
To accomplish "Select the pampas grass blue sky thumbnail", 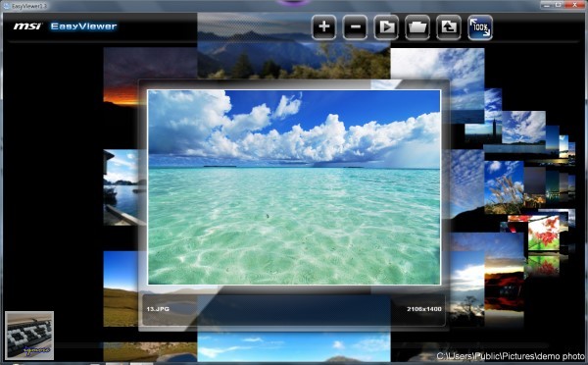I will pos(504,187).
